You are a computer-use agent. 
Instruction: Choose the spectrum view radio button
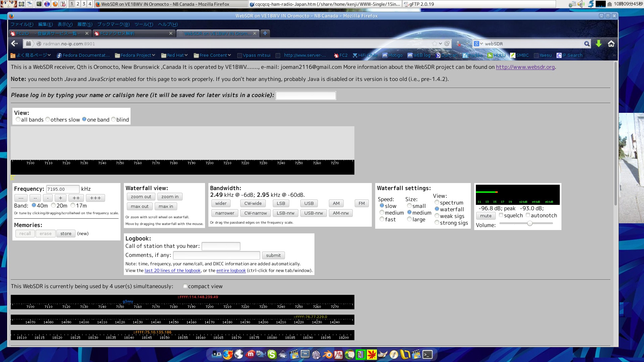[437, 202]
